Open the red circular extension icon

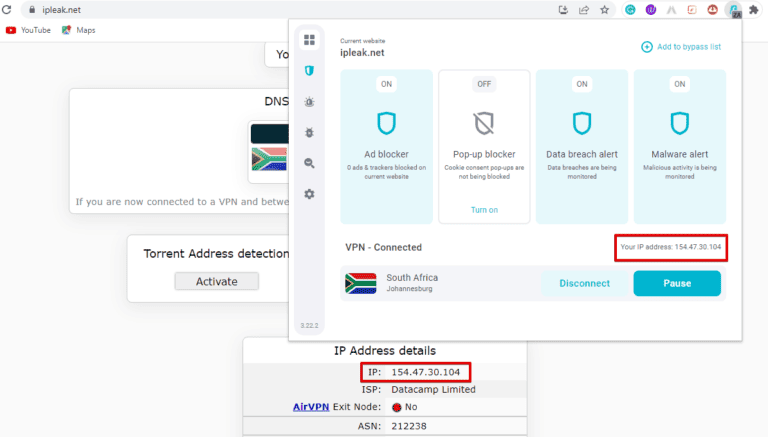coord(712,9)
